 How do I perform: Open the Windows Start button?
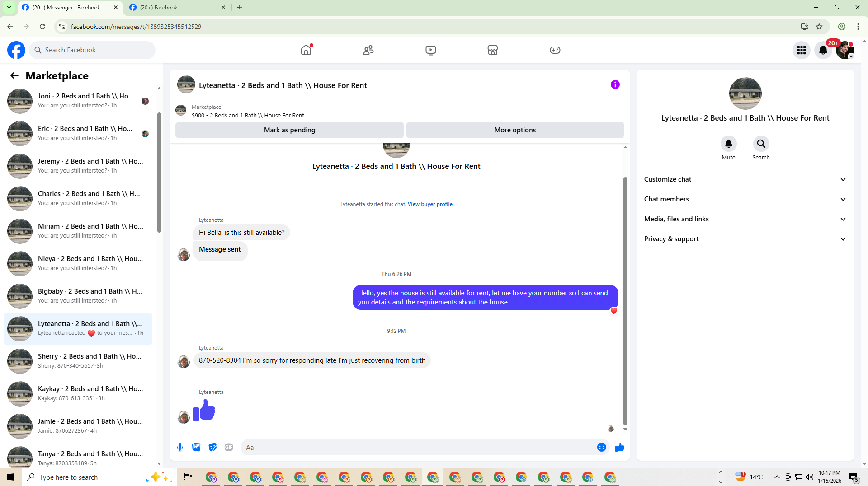click(x=11, y=477)
